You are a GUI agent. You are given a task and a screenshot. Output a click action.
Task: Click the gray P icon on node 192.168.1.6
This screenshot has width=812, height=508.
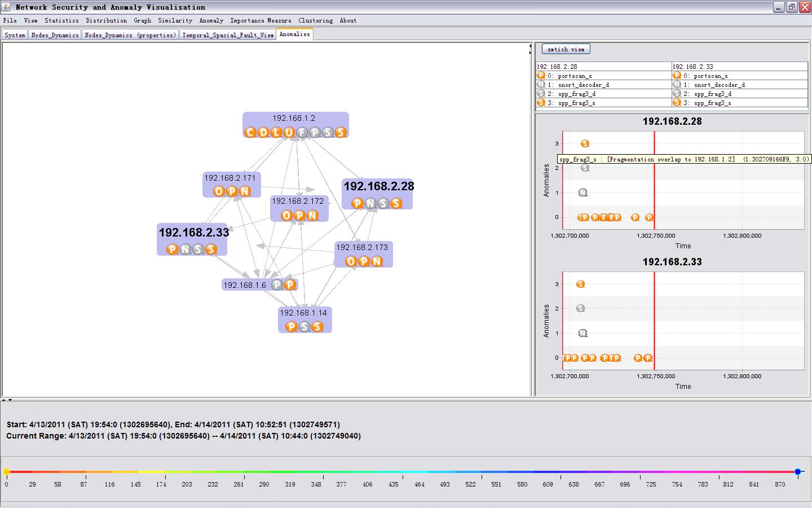pos(277,285)
